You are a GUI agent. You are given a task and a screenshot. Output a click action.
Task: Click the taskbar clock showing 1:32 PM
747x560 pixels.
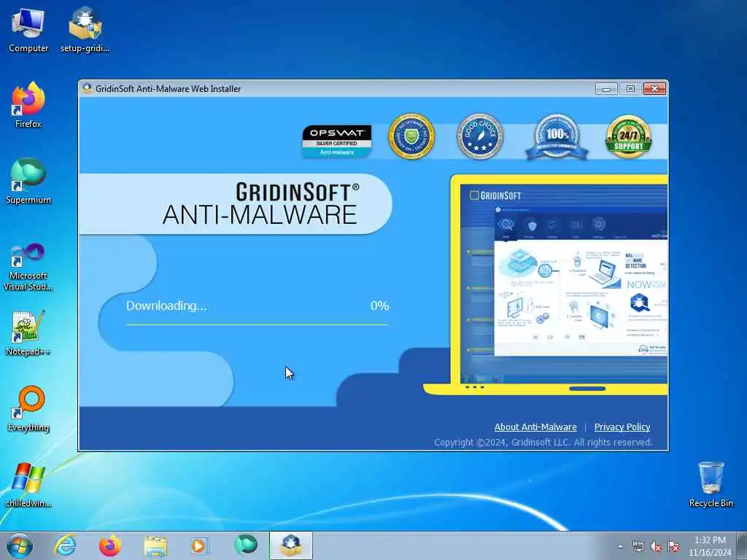(710, 546)
